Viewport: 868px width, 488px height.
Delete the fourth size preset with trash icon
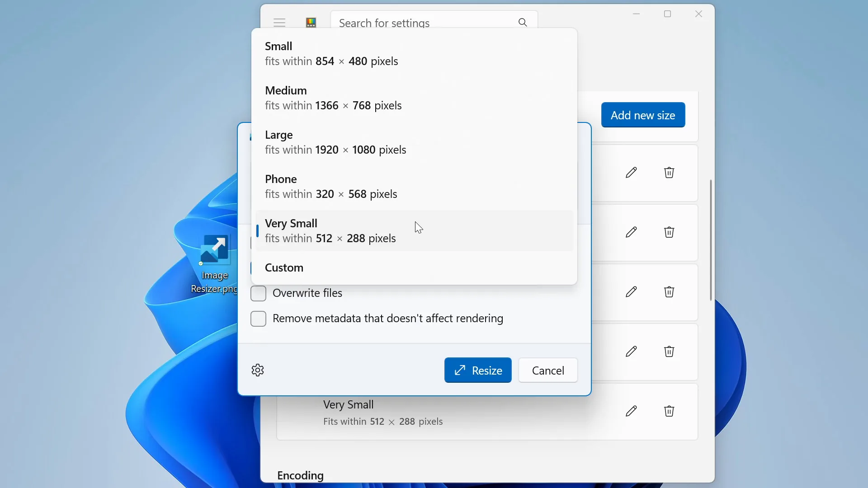[x=669, y=352]
